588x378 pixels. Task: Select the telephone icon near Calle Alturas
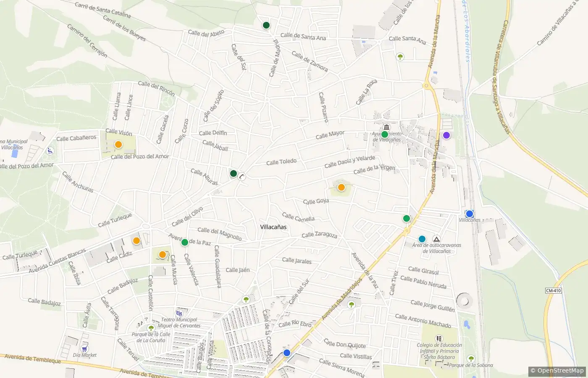(x=242, y=177)
